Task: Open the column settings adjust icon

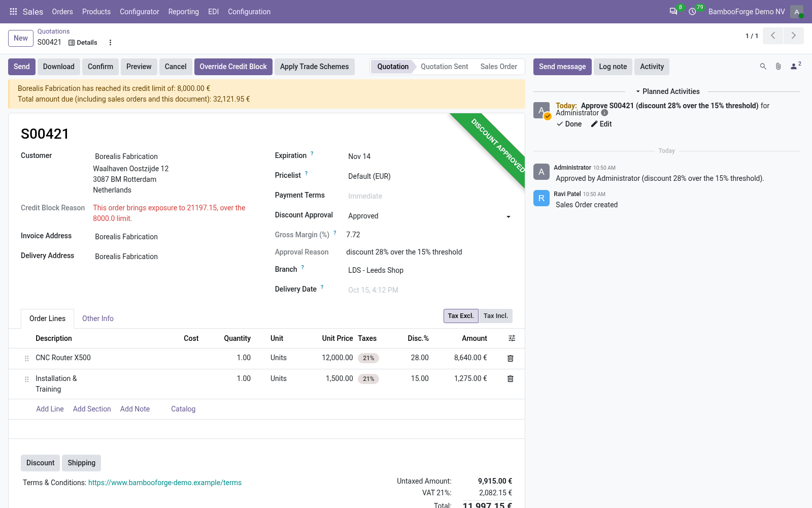Action: coord(512,338)
